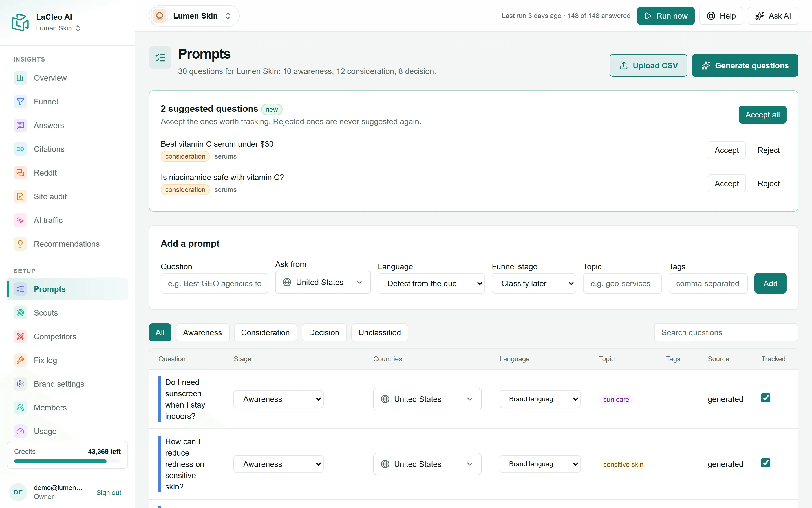Filter by the Decision tab
The width and height of the screenshot is (812, 508).
(324, 332)
